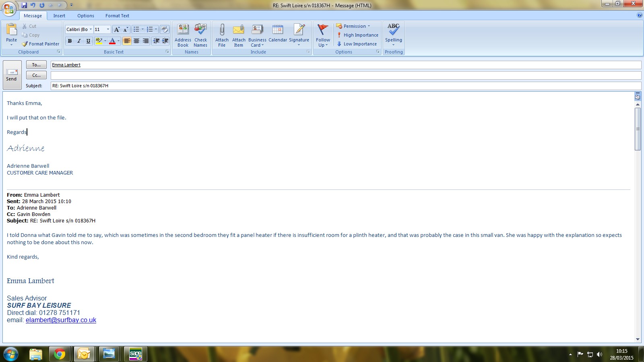Click the vertical scrollbar thumb
Image resolution: width=644 pixels, height=362 pixels.
638,129
